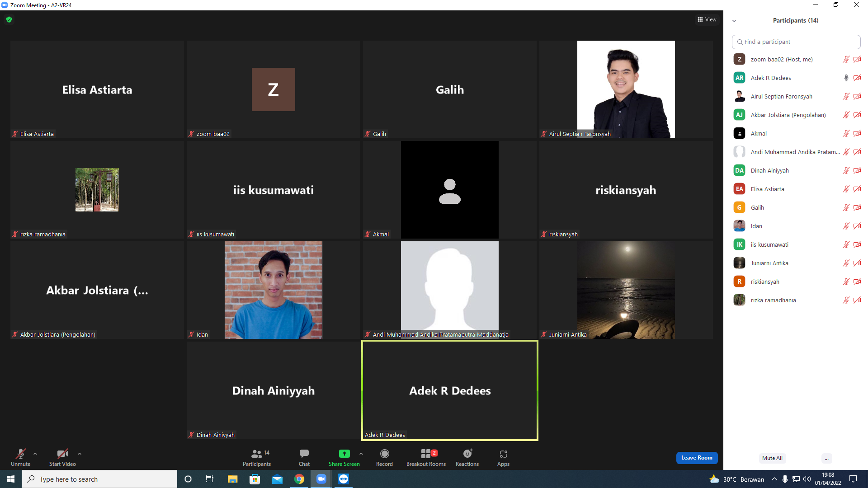Viewport: 868px width, 488px height.
Task: Click Idan's video tile photo
Action: point(274,290)
